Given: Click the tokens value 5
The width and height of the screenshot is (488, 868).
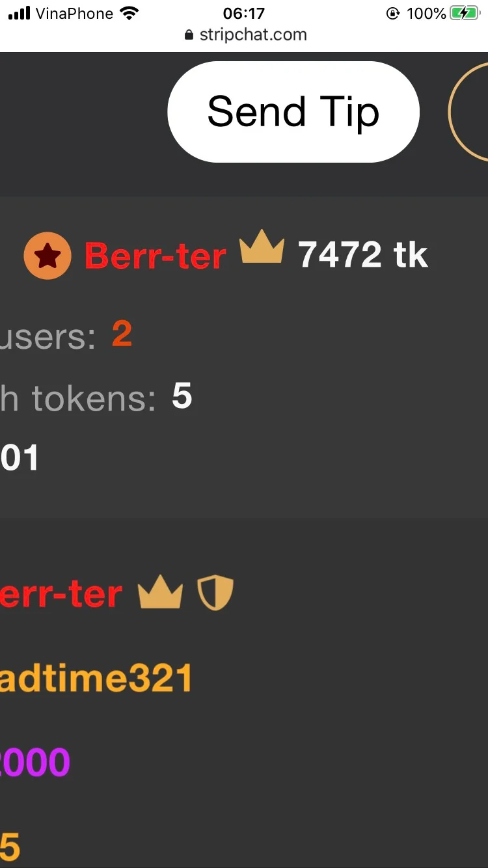Looking at the screenshot, I should (182, 396).
